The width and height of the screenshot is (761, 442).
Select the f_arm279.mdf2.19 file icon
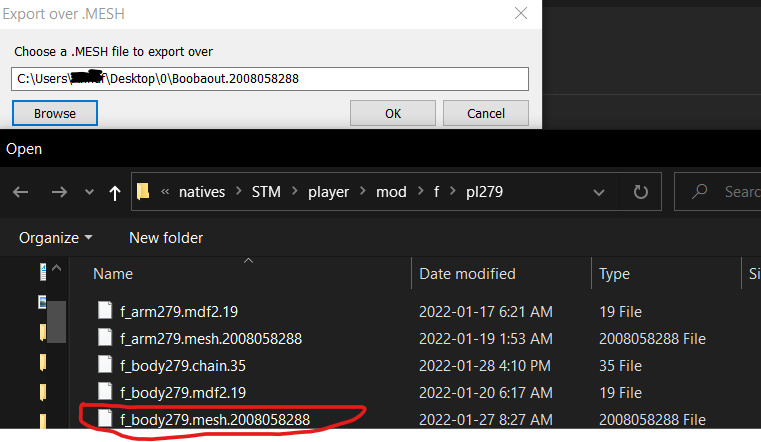[x=106, y=311]
